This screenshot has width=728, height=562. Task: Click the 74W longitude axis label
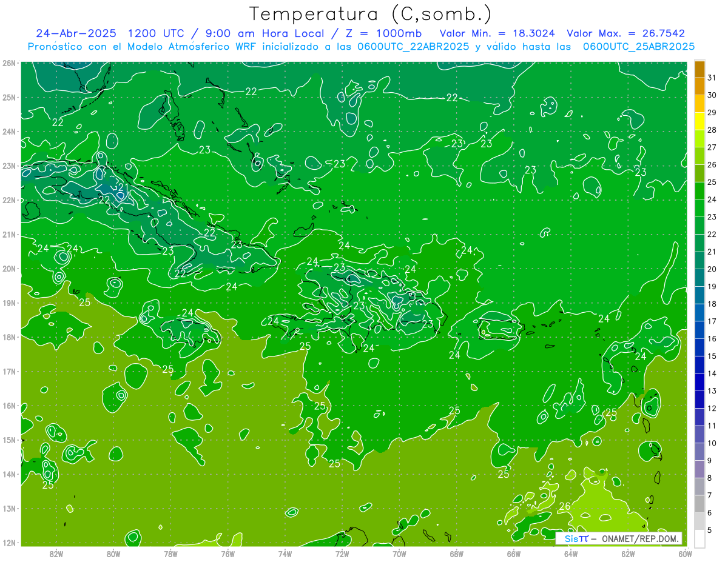pyautogui.click(x=285, y=554)
